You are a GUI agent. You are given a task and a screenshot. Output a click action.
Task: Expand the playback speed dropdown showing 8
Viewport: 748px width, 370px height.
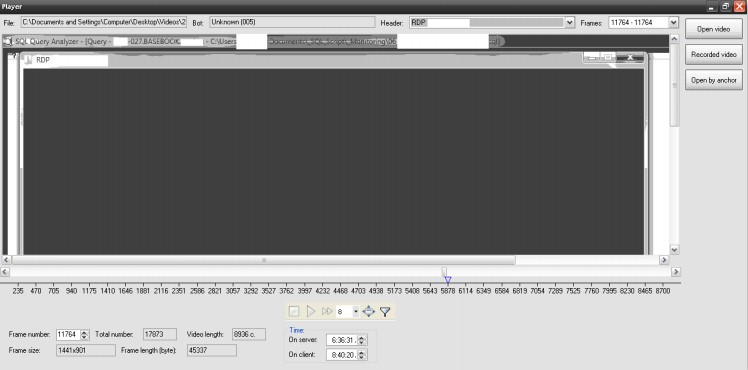pos(355,312)
